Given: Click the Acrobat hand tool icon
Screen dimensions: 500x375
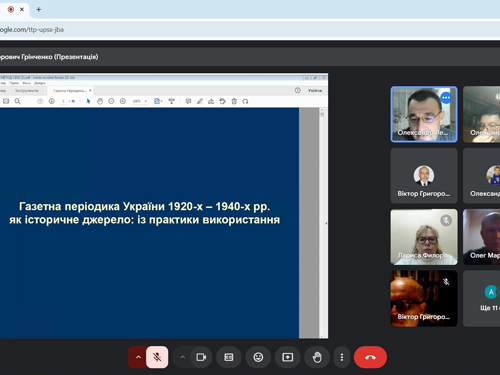Looking at the screenshot, I should 100,101.
